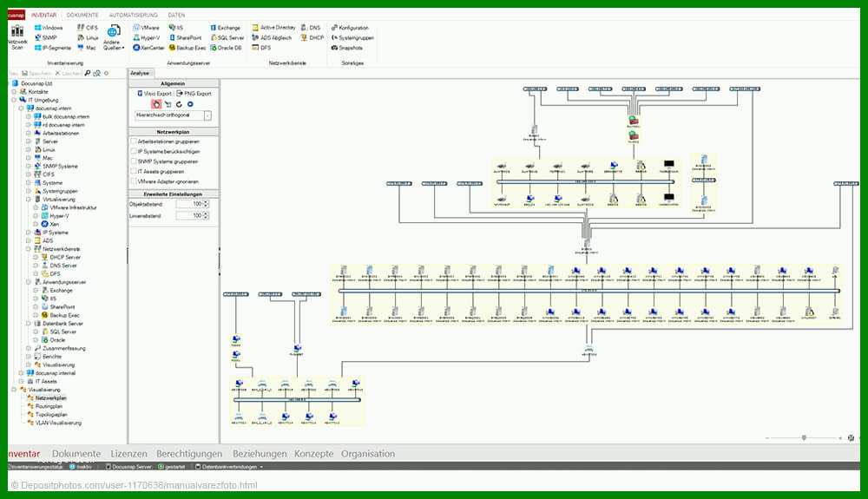
Task: Select the Analyse tab
Action: [x=140, y=73]
